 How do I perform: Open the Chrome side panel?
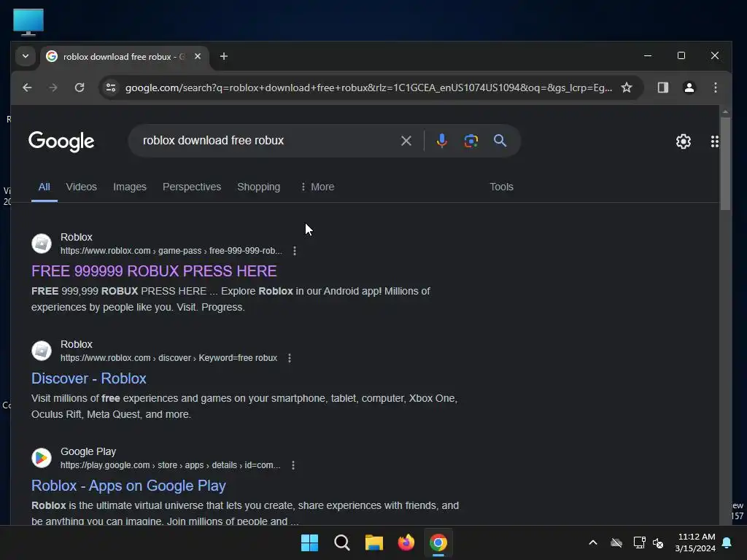point(662,87)
